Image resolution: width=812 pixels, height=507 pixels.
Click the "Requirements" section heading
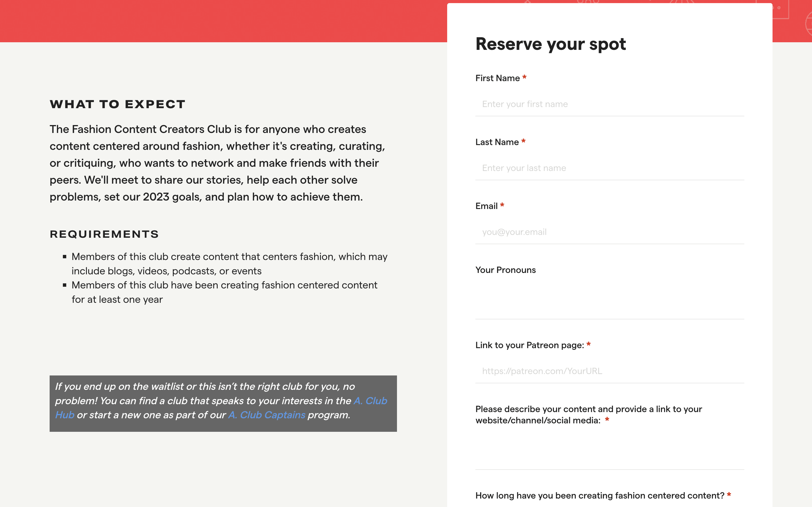(x=104, y=234)
